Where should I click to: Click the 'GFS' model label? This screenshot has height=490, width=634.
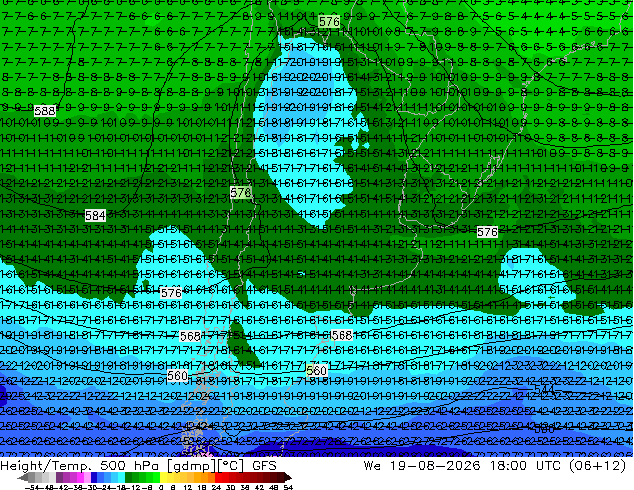[264, 466]
